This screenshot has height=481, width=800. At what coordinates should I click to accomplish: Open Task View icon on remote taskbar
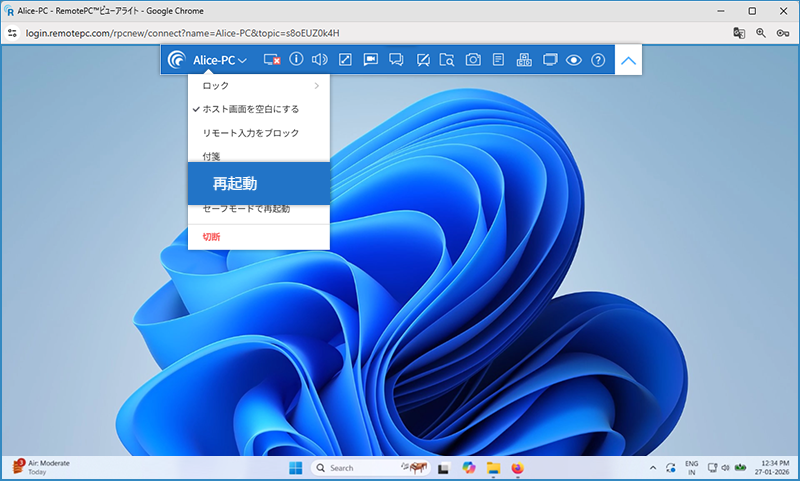[443, 468]
